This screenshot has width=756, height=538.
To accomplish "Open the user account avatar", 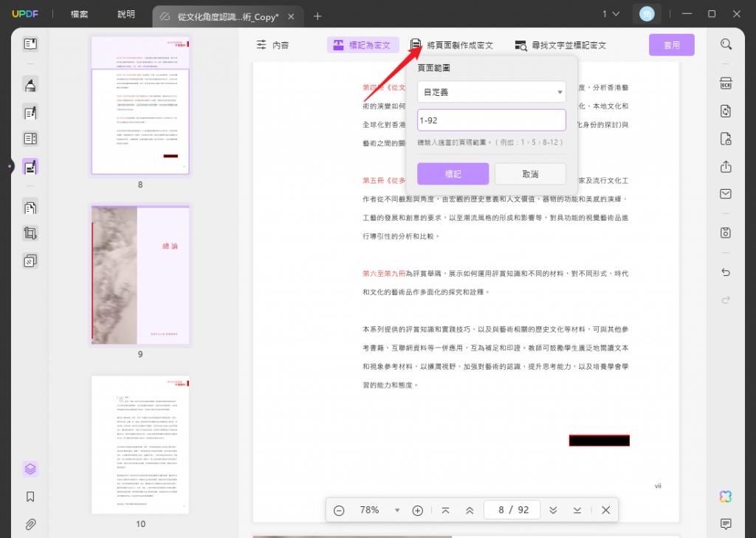I will [x=647, y=14].
